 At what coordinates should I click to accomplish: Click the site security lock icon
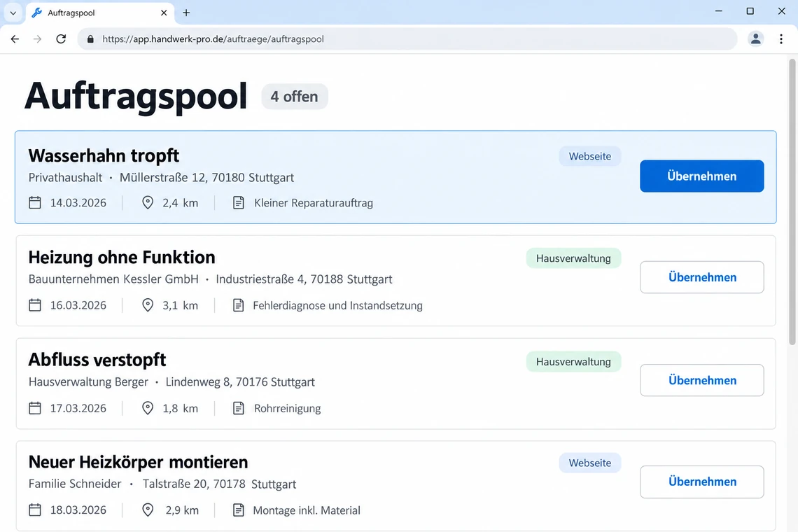pos(90,38)
